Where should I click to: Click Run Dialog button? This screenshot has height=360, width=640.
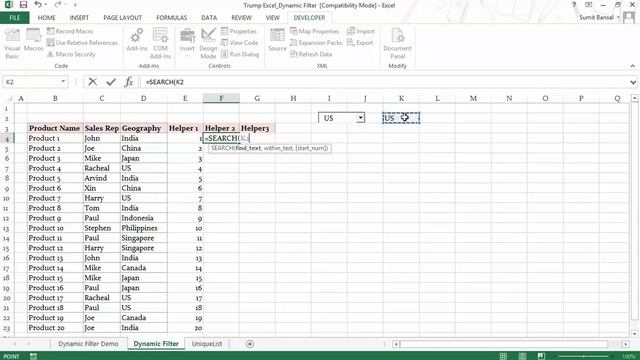point(240,54)
